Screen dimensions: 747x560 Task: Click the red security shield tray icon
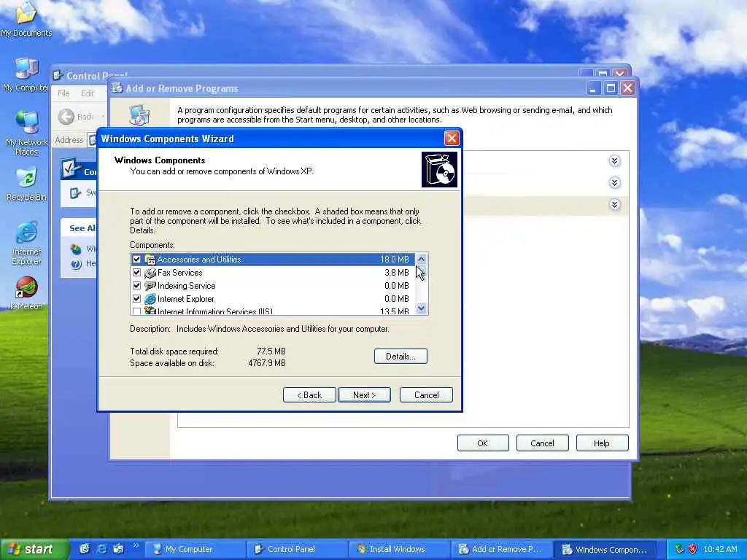pyautogui.click(x=693, y=549)
